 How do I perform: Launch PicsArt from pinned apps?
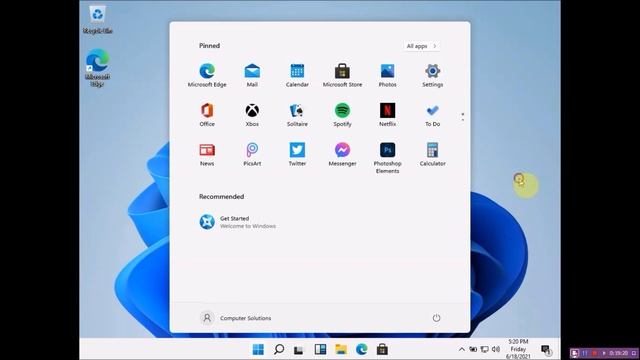(252, 154)
